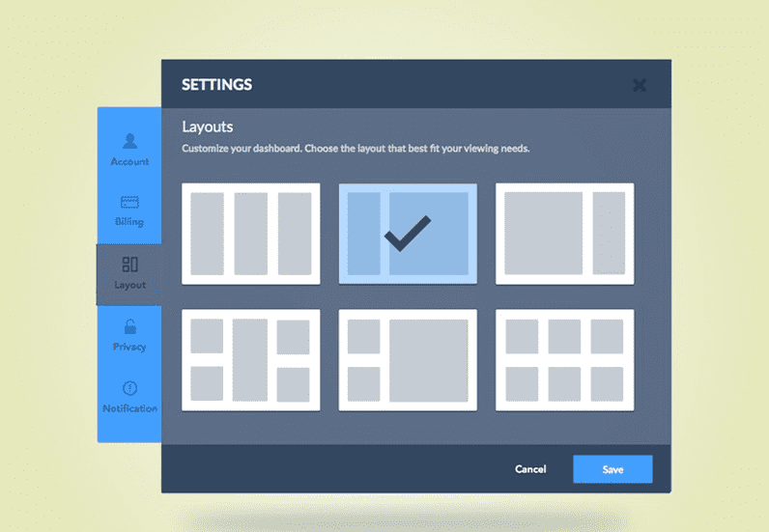Click the narrow left column of selected layout

(x=363, y=234)
